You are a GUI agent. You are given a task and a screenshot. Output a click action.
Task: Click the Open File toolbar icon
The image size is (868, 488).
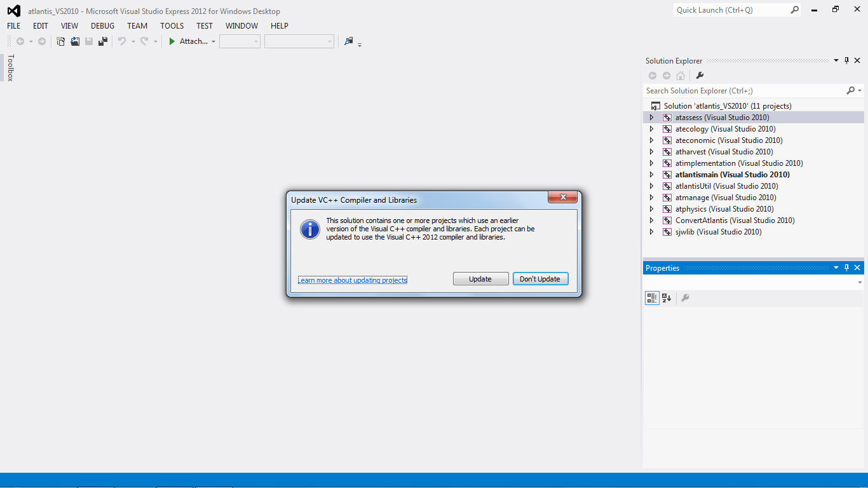point(75,41)
